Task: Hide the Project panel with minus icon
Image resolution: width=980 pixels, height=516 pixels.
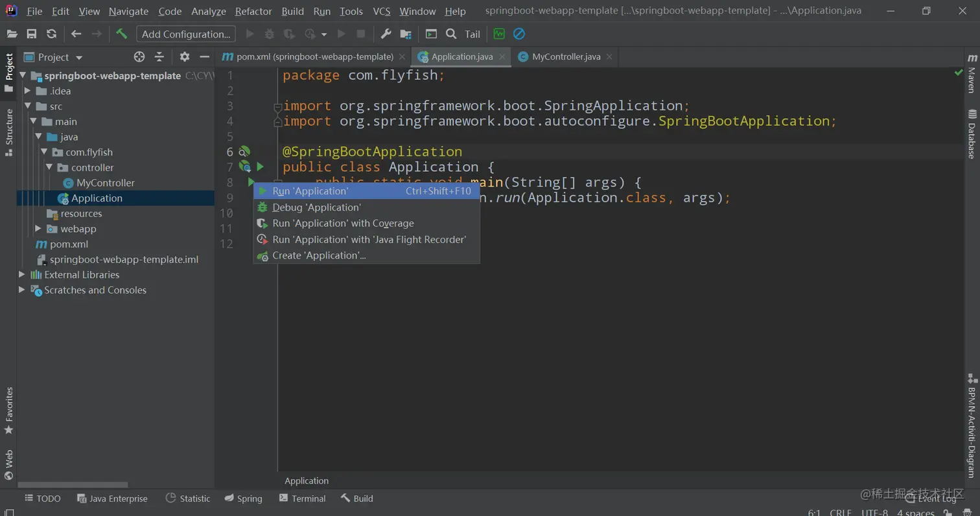Action: coord(204,57)
